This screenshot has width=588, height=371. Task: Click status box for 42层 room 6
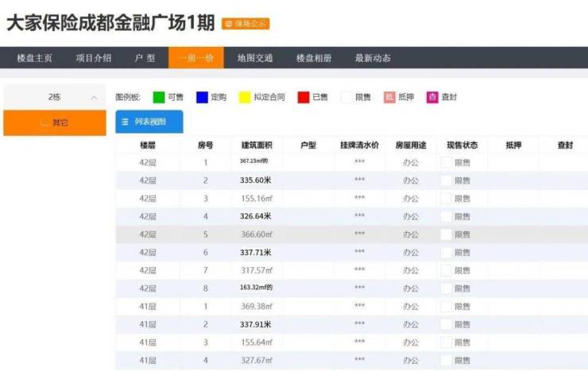tap(446, 252)
